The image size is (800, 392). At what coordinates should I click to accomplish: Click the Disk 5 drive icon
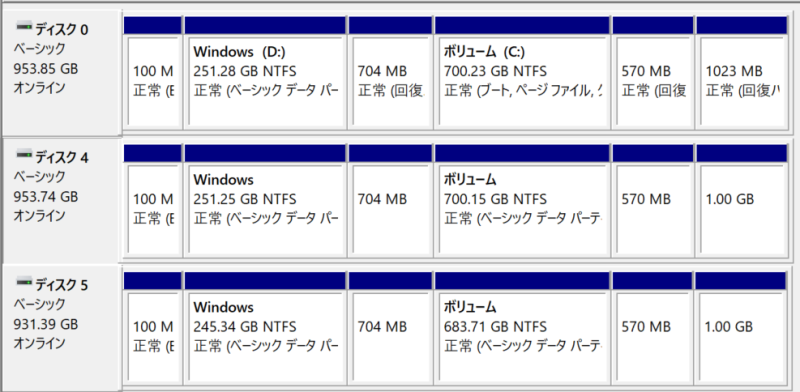(23, 281)
